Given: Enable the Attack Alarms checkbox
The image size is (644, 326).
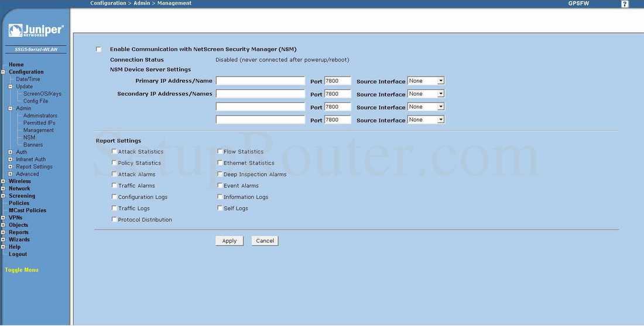Looking at the screenshot, I should coord(114,174).
